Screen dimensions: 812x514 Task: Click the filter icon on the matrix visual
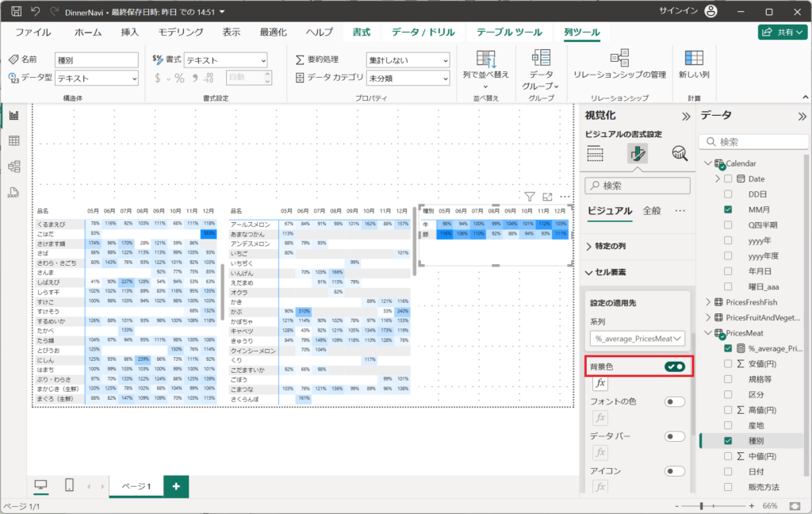(x=530, y=196)
